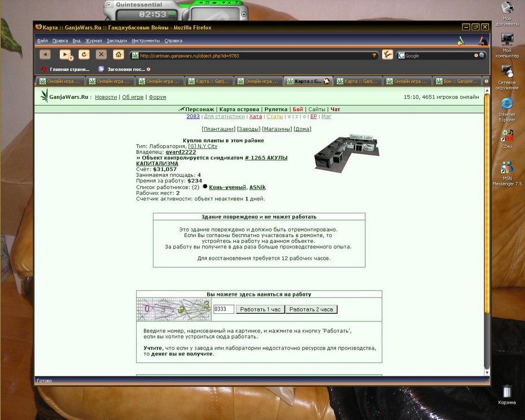Go back with the browser Back arrow
This screenshot has height=420, width=525.
[x=45, y=54]
